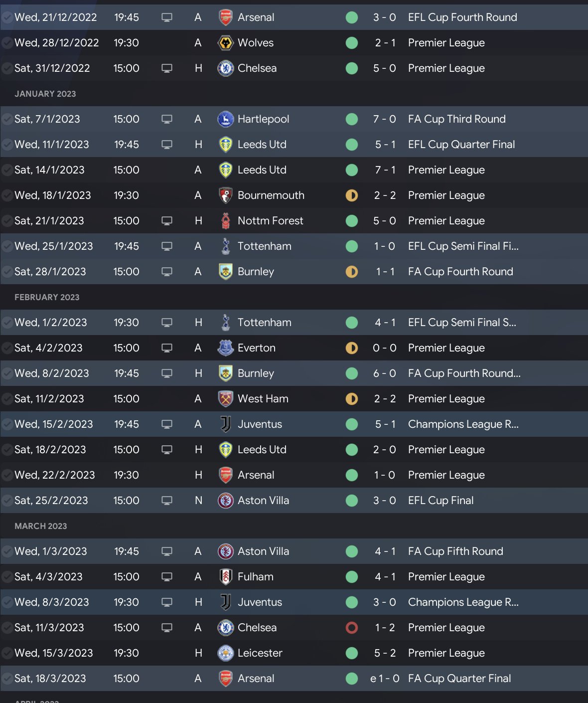Collapse the JANUARY 2023 month section

[45, 94]
